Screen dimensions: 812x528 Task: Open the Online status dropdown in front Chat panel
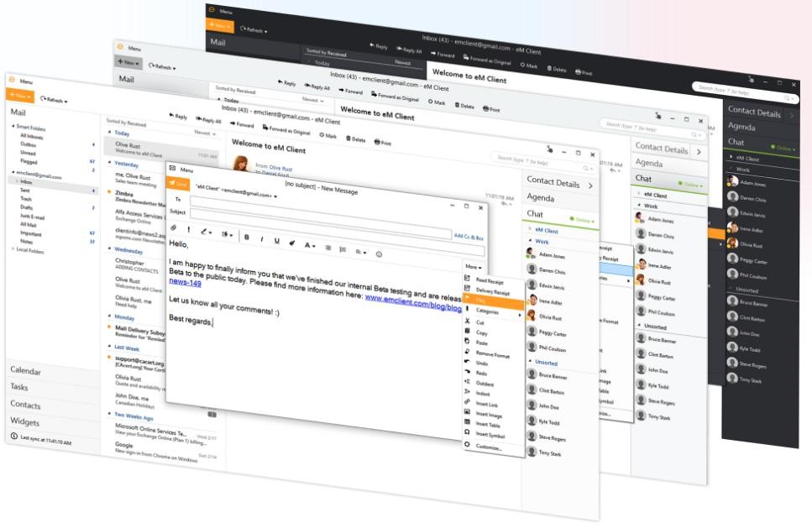(x=582, y=220)
